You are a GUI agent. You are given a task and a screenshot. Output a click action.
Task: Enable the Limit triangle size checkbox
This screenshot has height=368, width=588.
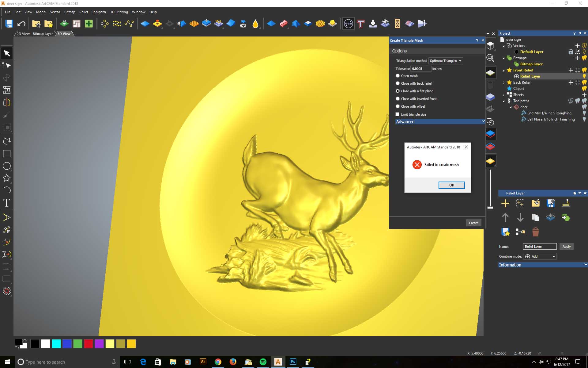coord(398,114)
